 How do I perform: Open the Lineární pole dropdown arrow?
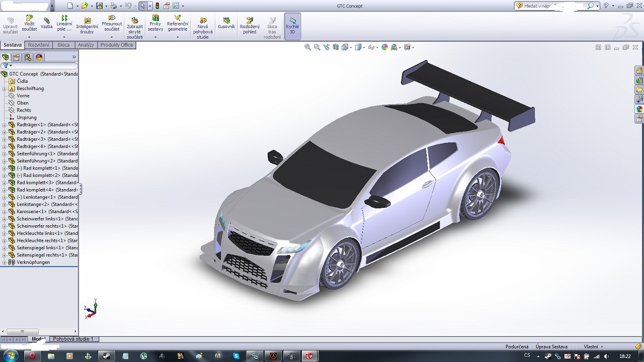click(64, 37)
